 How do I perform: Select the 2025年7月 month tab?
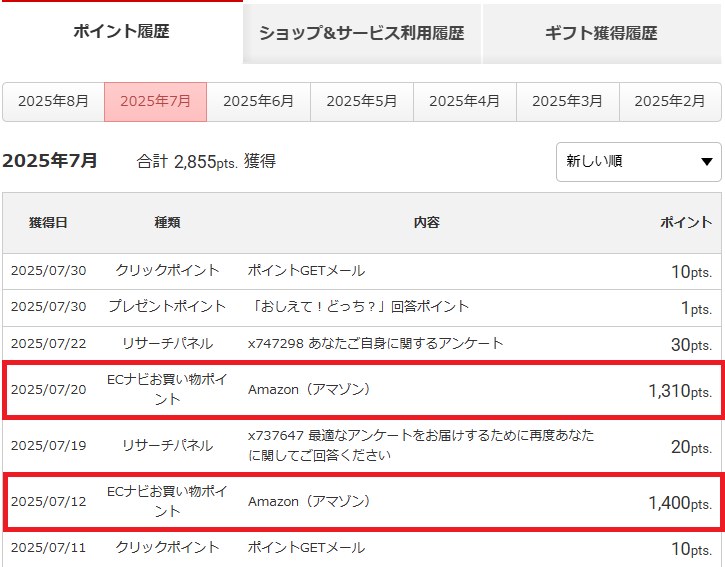(155, 101)
